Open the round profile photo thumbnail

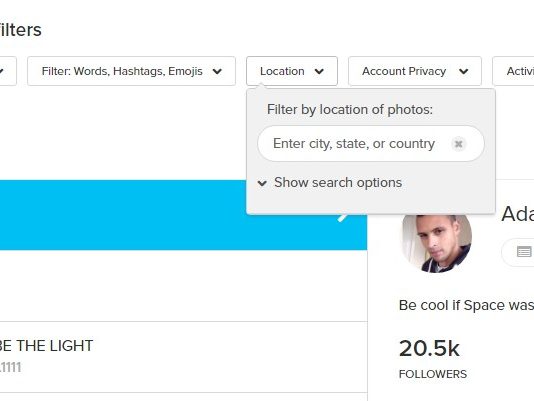tap(437, 243)
